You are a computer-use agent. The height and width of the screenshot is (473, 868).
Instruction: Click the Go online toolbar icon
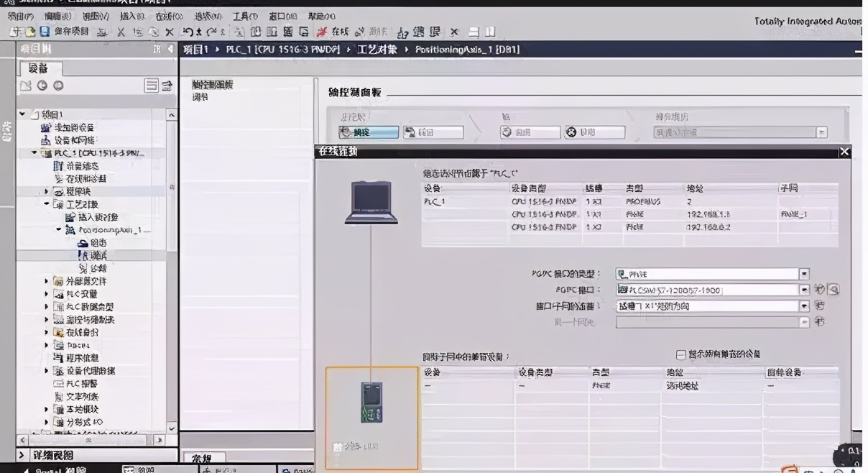pos(325,32)
